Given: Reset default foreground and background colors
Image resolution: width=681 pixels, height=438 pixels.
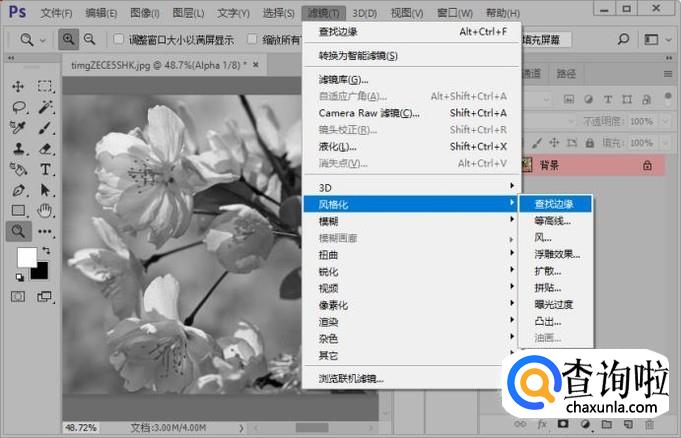Looking at the screenshot, I should click(x=20, y=277).
